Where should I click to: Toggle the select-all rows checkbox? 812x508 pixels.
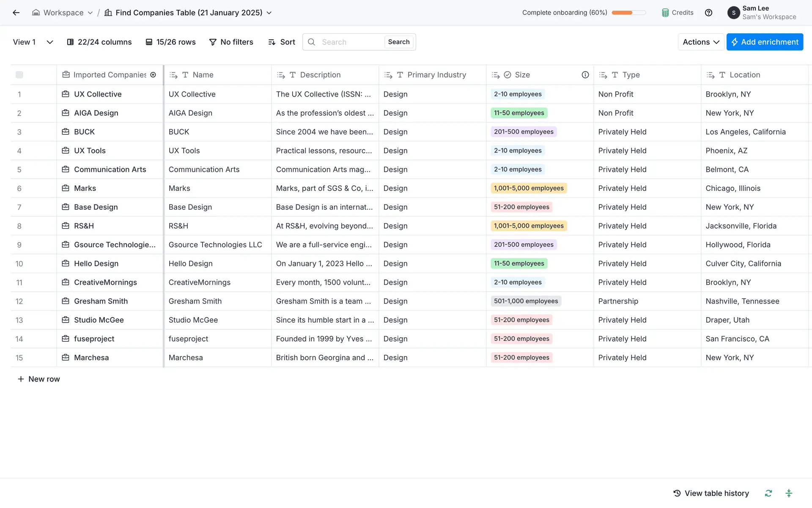[19, 75]
